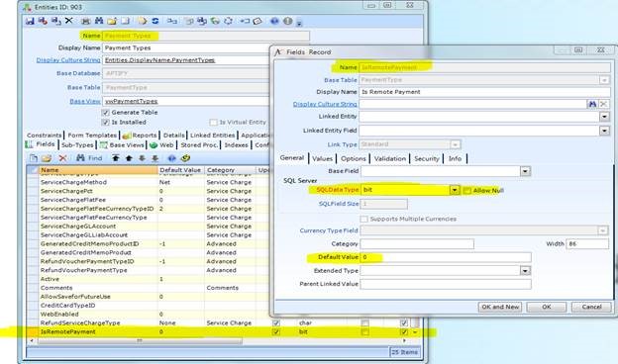Click the Cancel button in Fields Record
This screenshot has height=364, width=618.
pyautogui.click(x=591, y=307)
